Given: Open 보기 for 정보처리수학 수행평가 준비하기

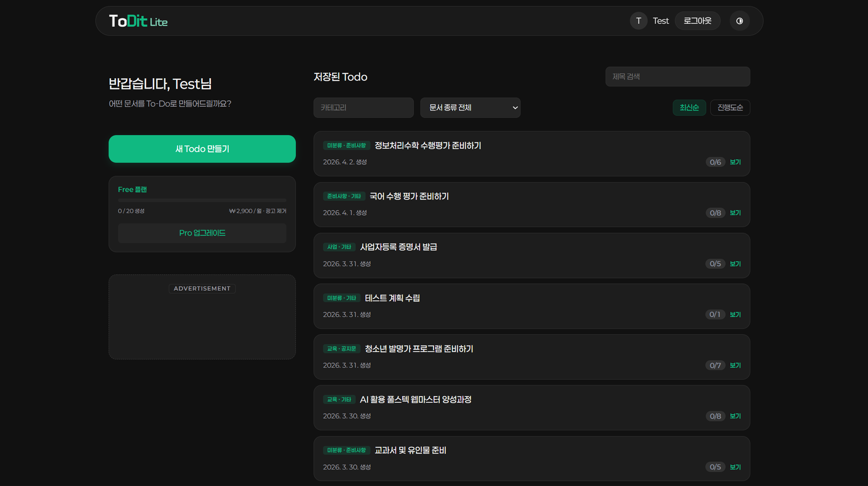Looking at the screenshot, I should pyautogui.click(x=735, y=162).
